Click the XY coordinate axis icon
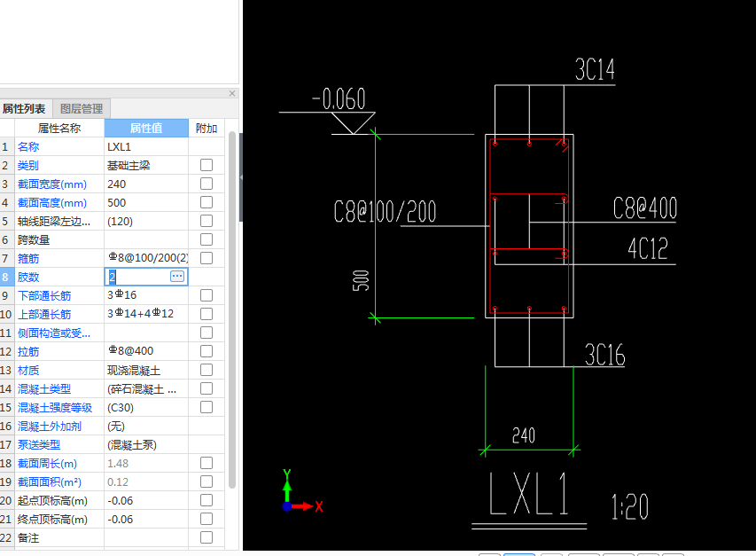The image size is (756, 556). tap(303, 492)
